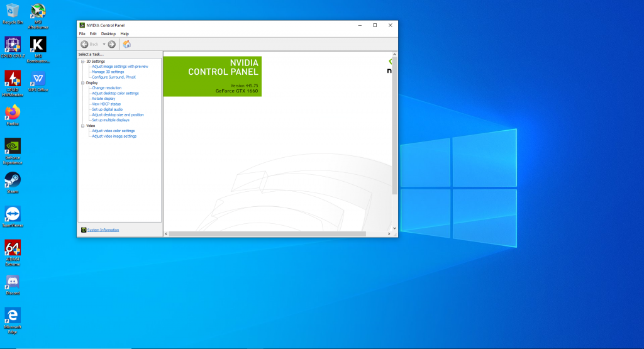Open Configure Surround, PhysX
Screen dimensions: 644x349
pos(114,77)
